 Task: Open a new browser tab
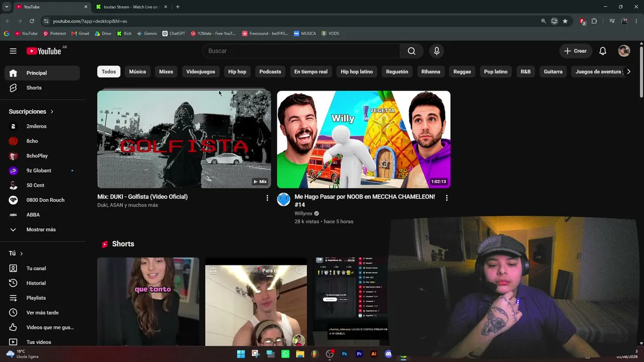tap(178, 7)
